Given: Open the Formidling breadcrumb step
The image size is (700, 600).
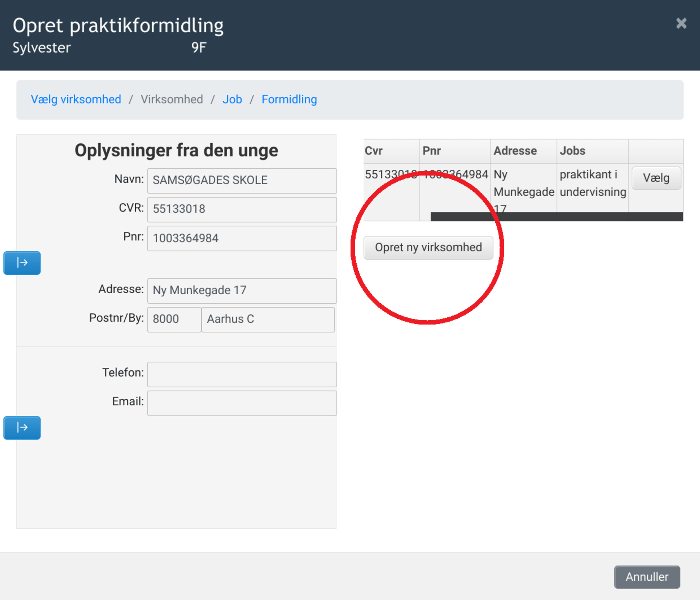Looking at the screenshot, I should click(289, 99).
